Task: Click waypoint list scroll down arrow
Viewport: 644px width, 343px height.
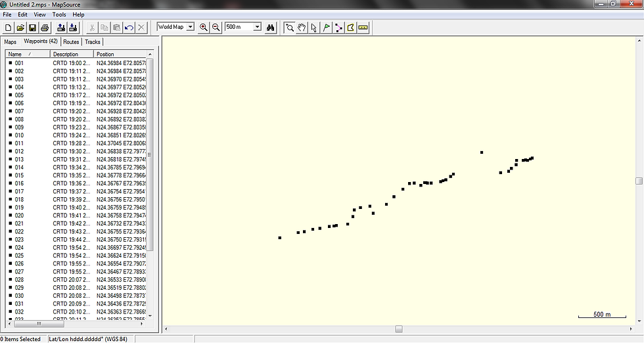Action: (x=150, y=316)
